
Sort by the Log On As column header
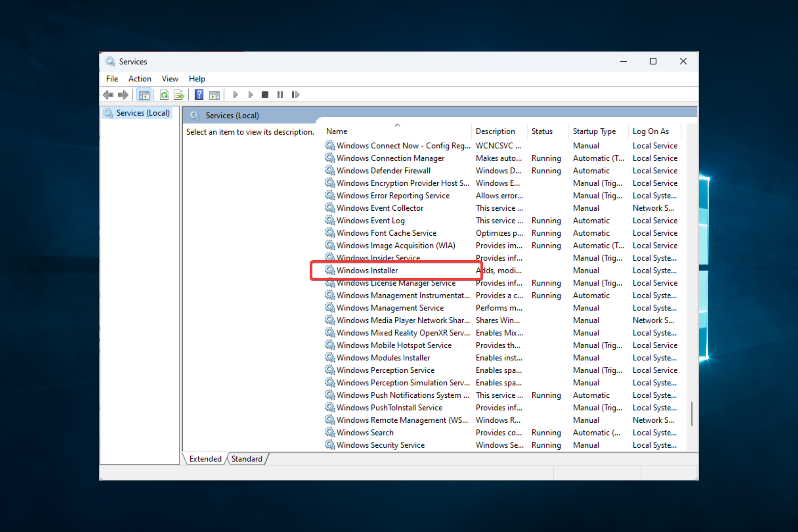pos(655,131)
